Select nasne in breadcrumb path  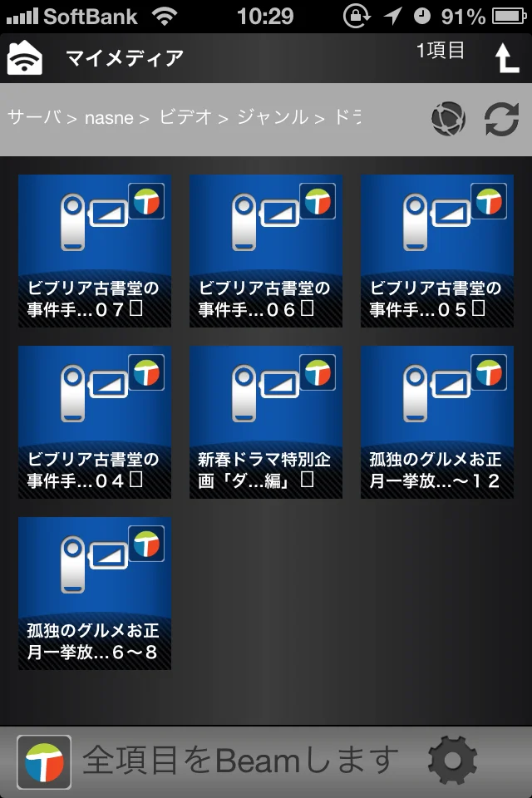click(x=109, y=118)
